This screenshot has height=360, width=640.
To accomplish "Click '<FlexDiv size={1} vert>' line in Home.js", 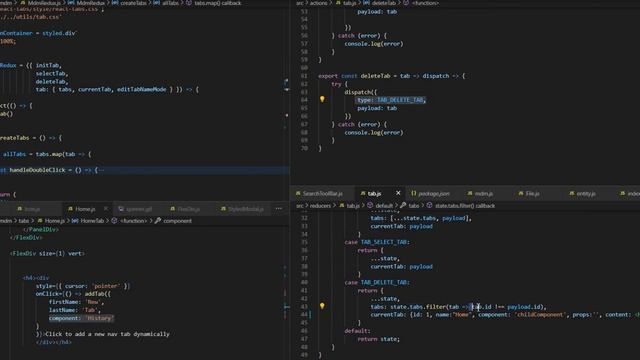I will tap(47, 253).
